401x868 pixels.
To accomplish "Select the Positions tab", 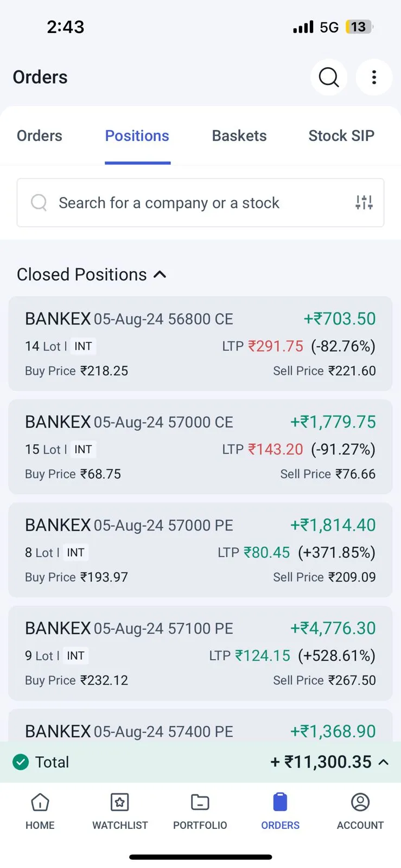I will (137, 136).
